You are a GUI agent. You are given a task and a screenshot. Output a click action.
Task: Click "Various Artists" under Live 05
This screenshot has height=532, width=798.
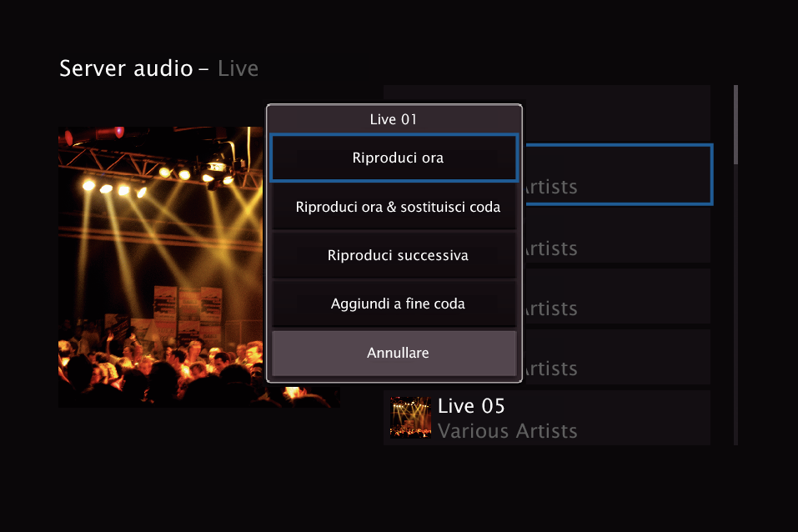[508, 431]
